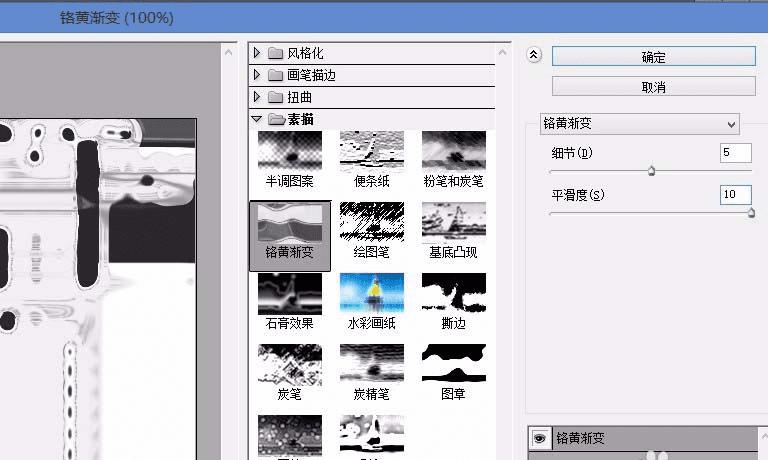
Task: Expand the 扭曲 filter folder
Action: [x=257, y=97]
